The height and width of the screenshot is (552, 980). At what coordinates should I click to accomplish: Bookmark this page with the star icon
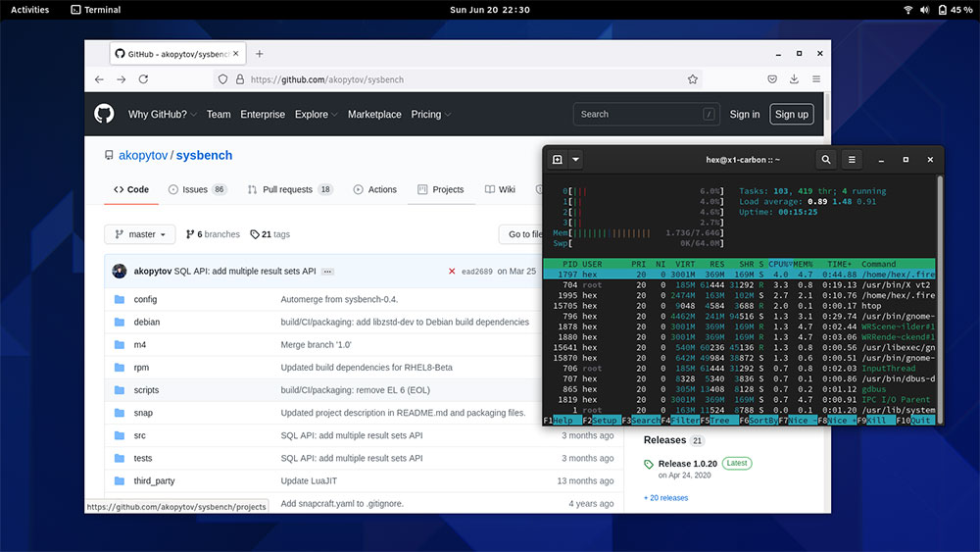click(693, 79)
